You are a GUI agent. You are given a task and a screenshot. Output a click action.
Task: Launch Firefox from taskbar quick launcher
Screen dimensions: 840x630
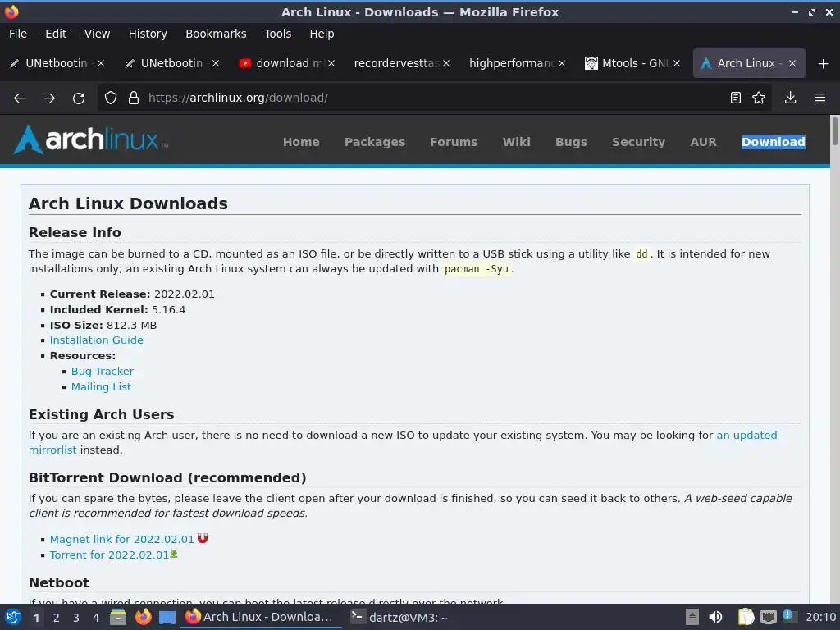(x=143, y=617)
